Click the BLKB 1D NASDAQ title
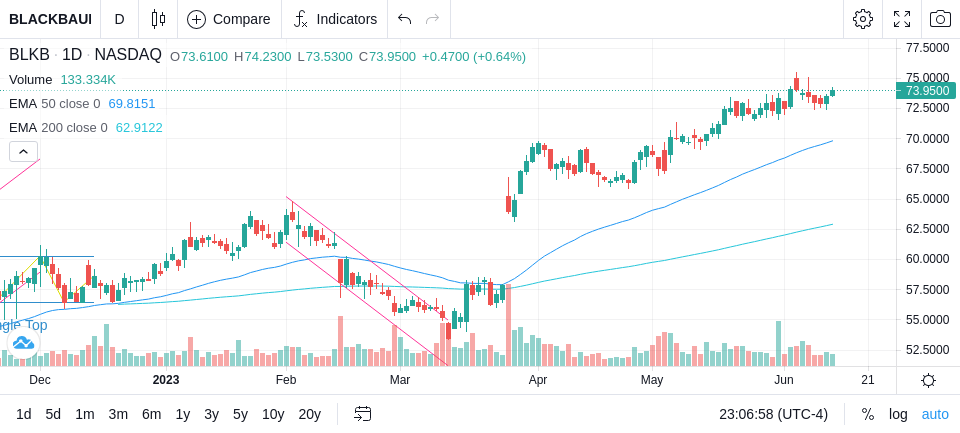 click(x=85, y=55)
